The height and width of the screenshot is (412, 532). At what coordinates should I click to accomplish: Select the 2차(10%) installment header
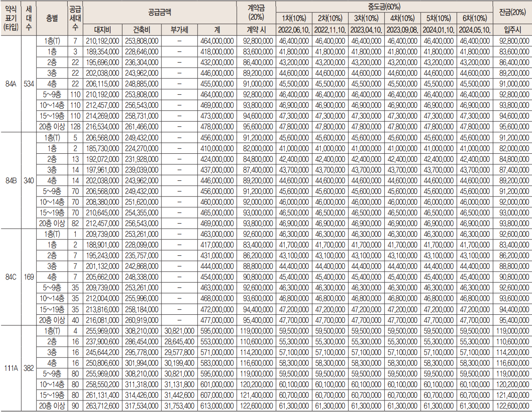point(330,18)
